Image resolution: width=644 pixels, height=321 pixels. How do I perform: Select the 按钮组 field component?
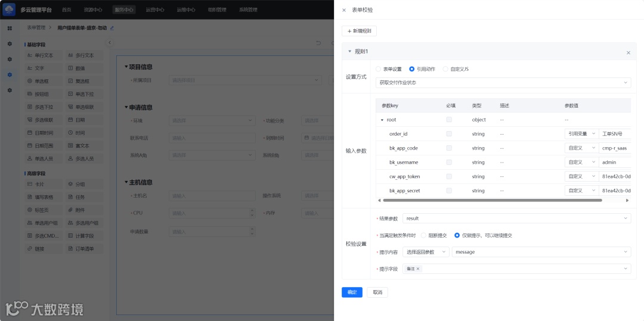44,94
